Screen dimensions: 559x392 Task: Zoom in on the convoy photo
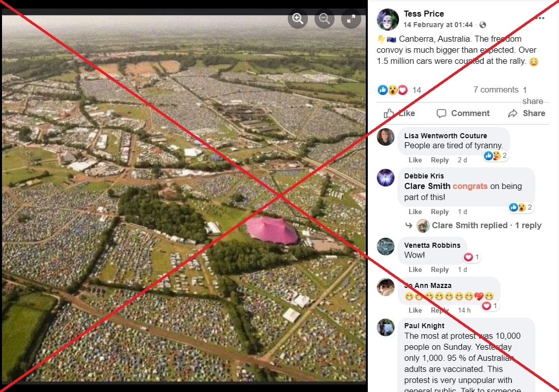(x=297, y=18)
